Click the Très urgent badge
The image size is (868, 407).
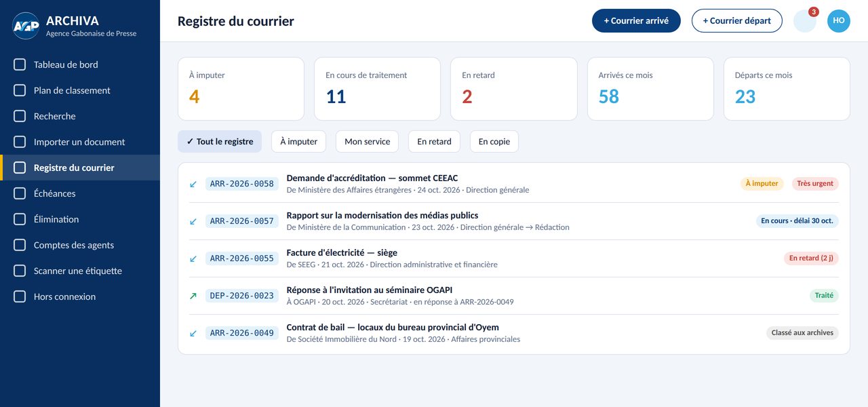815,184
